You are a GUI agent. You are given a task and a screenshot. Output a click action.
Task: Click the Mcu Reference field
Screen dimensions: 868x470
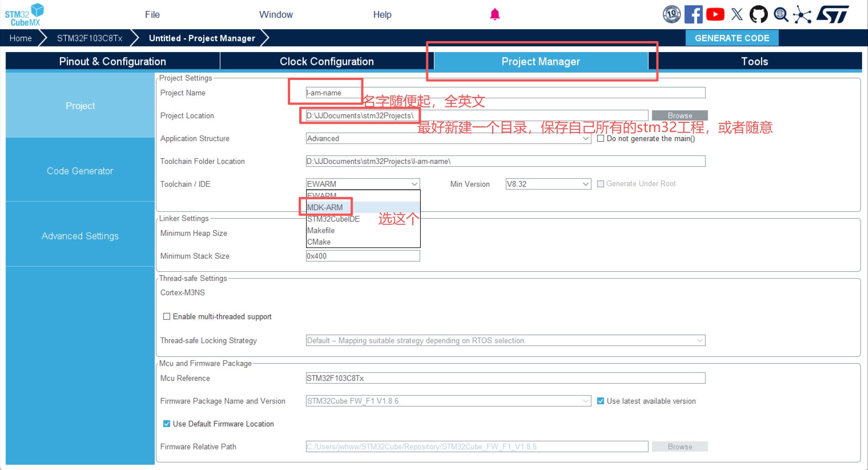pyautogui.click(x=505, y=378)
